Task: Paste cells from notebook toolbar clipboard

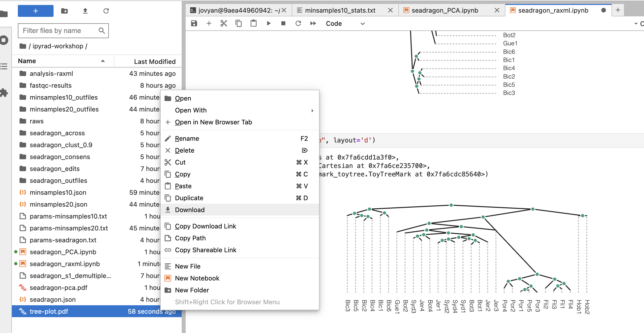Action: pos(254,24)
